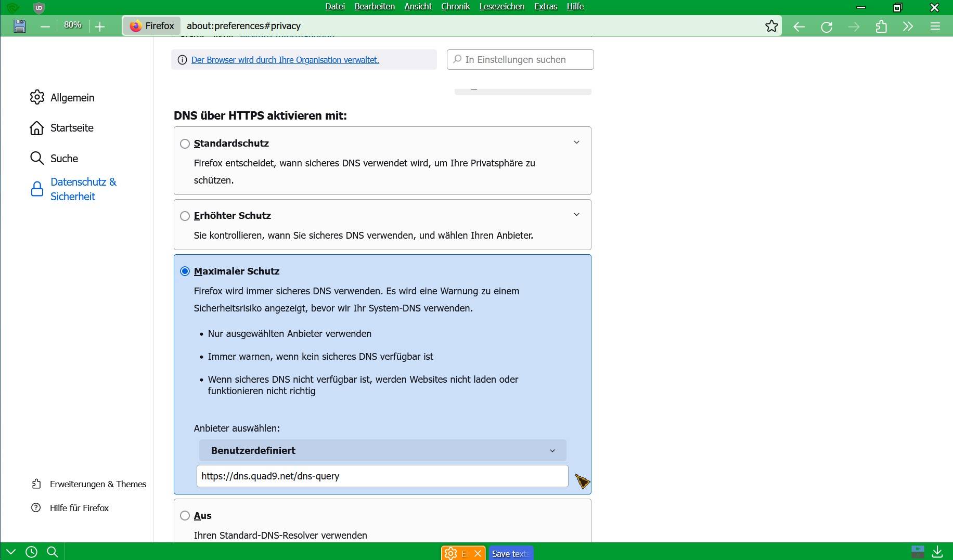
Task: Select the Erhöhter Schutz radio option
Action: tap(185, 216)
